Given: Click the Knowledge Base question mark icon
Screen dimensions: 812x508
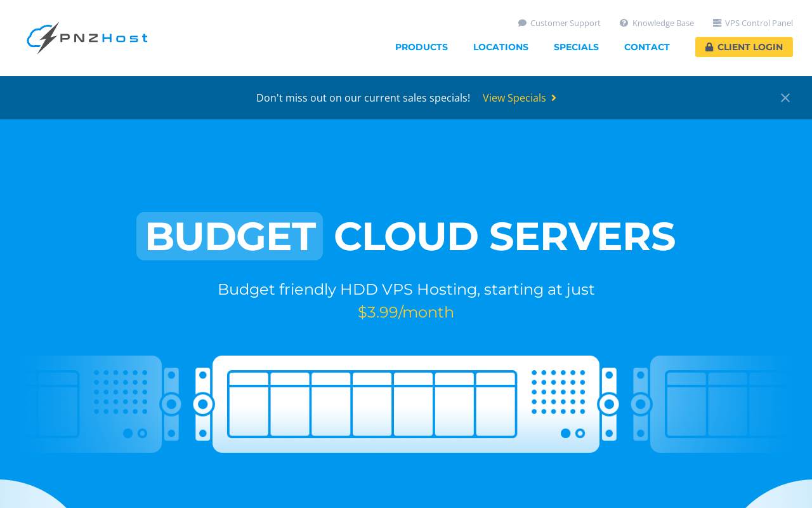Looking at the screenshot, I should [x=624, y=23].
